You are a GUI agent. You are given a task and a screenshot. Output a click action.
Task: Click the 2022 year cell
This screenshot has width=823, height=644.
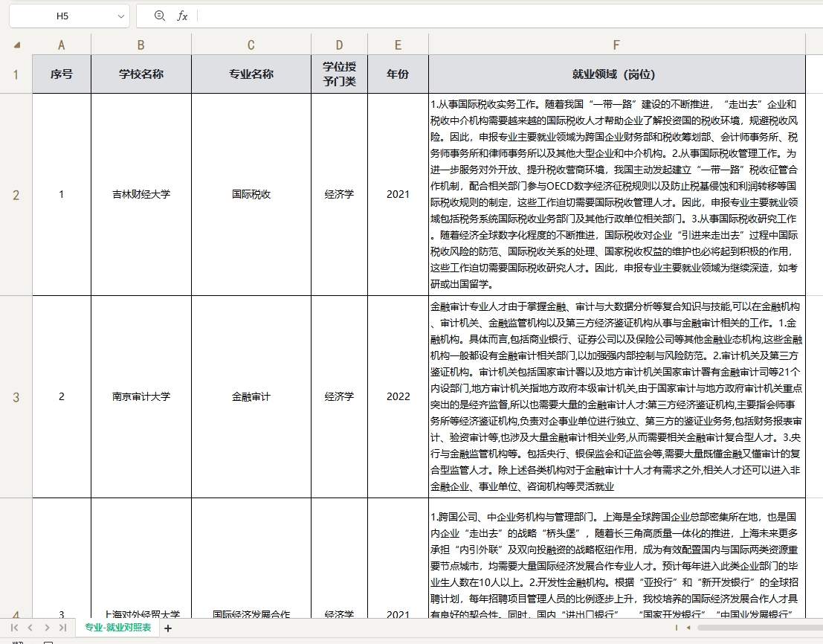398,396
